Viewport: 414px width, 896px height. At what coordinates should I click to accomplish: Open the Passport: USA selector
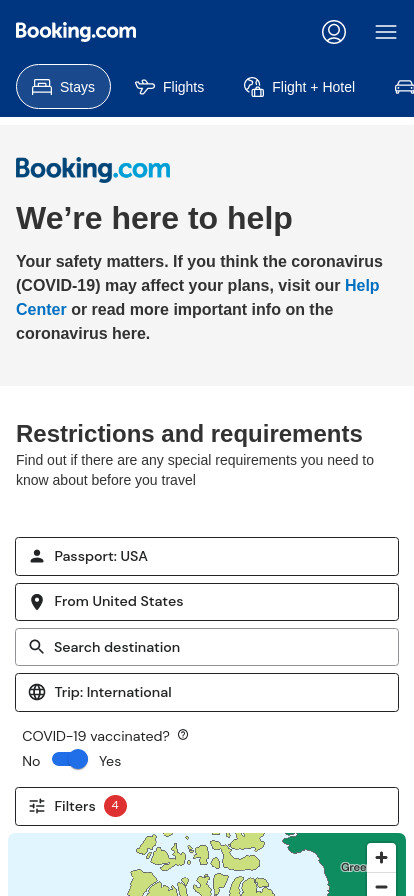coord(207,556)
